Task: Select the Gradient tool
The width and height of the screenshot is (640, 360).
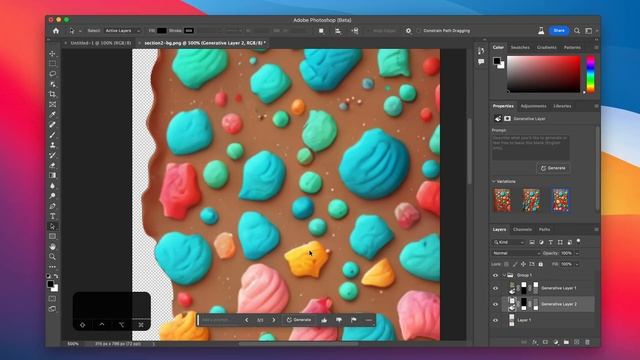Action: (x=53, y=176)
